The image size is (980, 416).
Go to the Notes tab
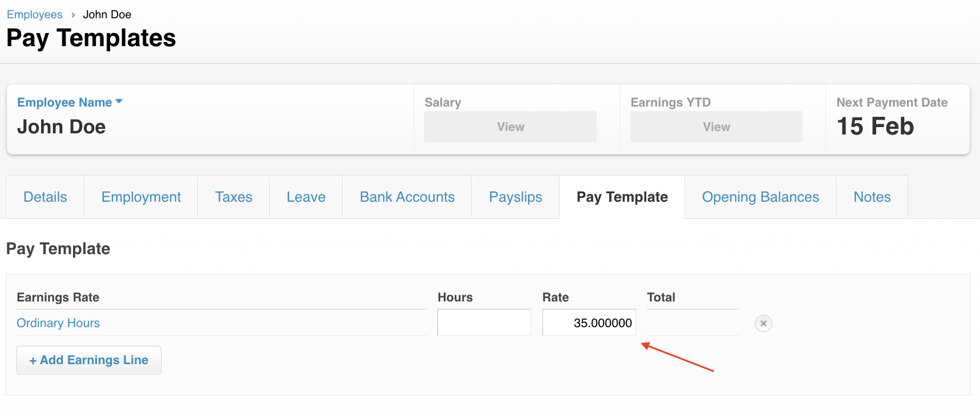tap(872, 197)
